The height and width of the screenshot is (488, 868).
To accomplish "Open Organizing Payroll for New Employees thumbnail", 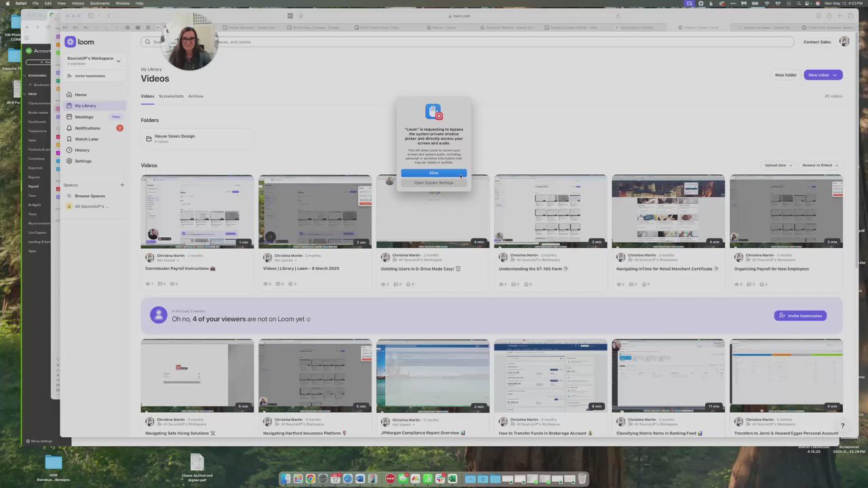I will pos(786,211).
